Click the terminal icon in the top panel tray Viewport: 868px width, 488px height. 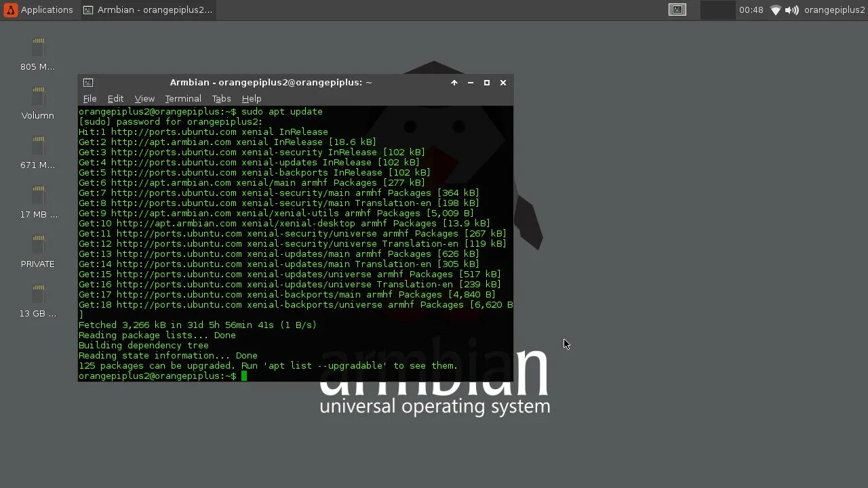click(677, 9)
